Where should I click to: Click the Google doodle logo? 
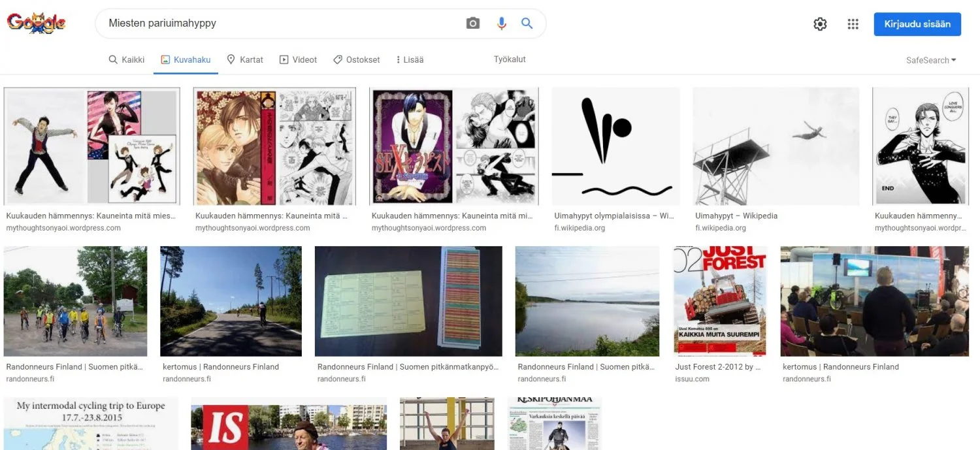tap(36, 22)
